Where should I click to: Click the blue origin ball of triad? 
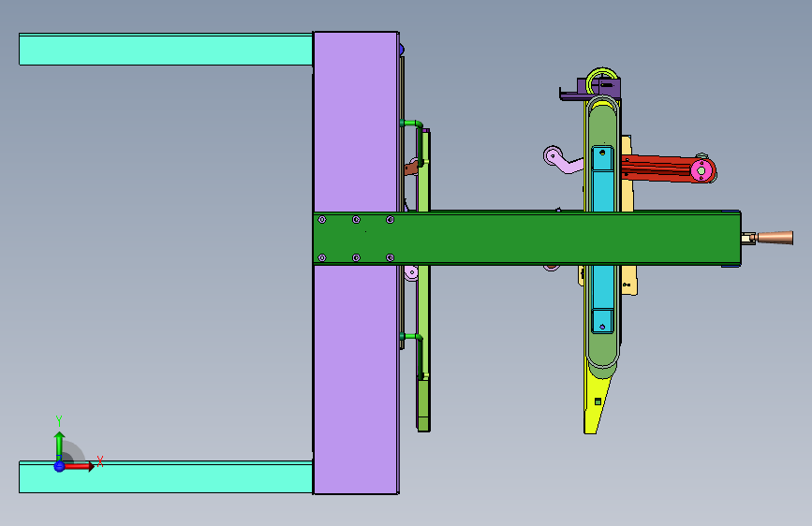(59, 466)
